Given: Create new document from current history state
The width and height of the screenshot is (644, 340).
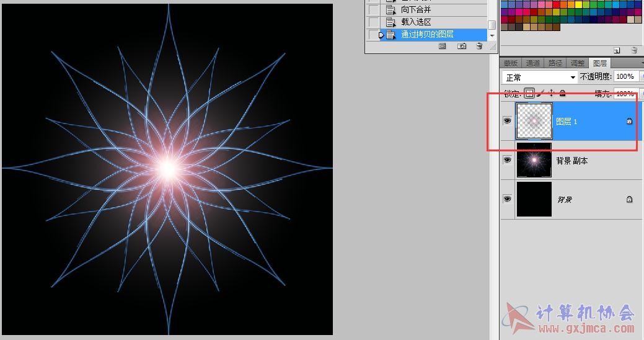Looking at the screenshot, I should (443, 46).
